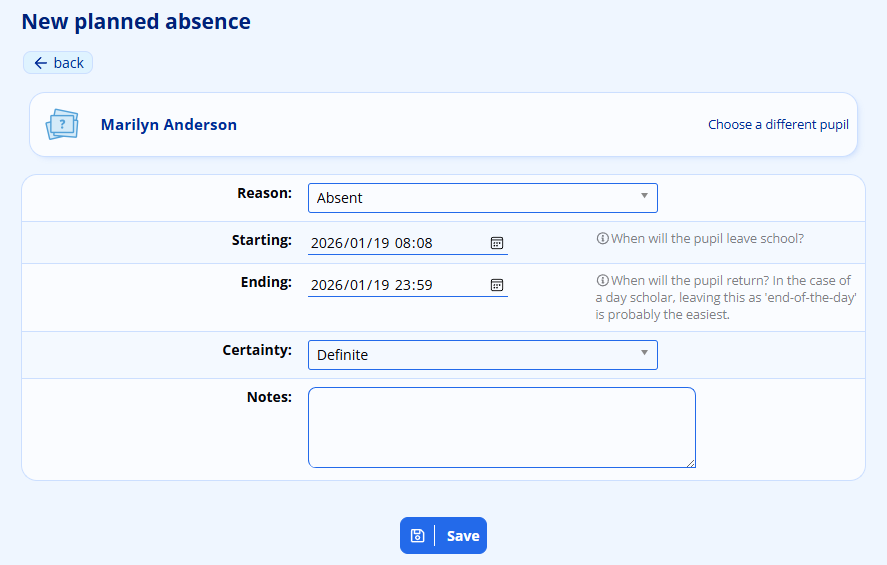Open the calendar picker for Starting date
Image resolution: width=887 pixels, height=565 pixels.
496,243
